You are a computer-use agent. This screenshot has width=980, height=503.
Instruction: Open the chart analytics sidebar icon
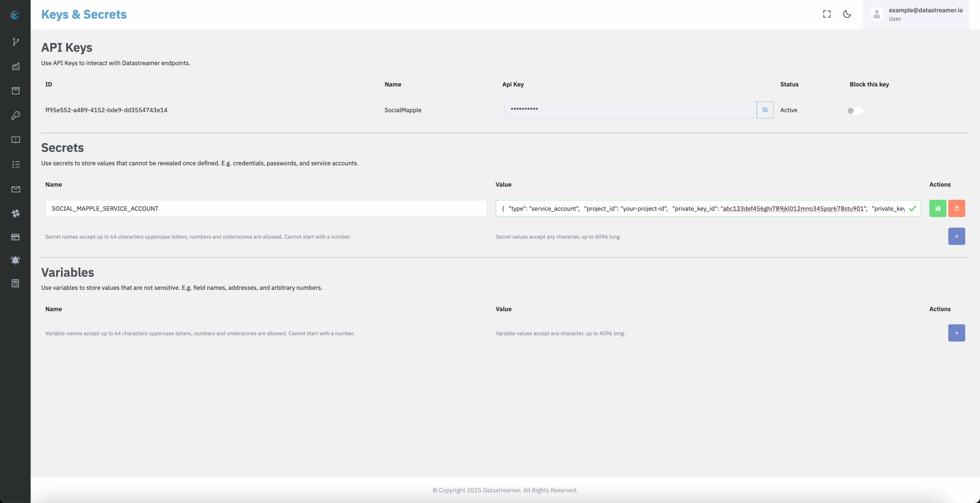15,66
